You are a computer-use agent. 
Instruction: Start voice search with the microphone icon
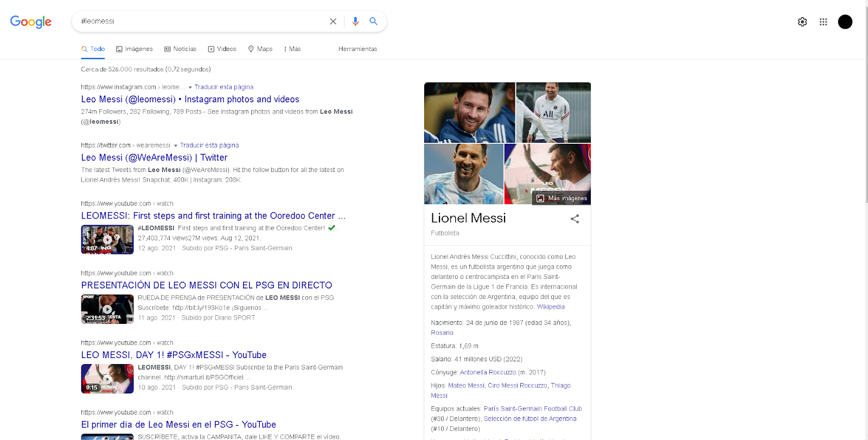tap(355, 21)
